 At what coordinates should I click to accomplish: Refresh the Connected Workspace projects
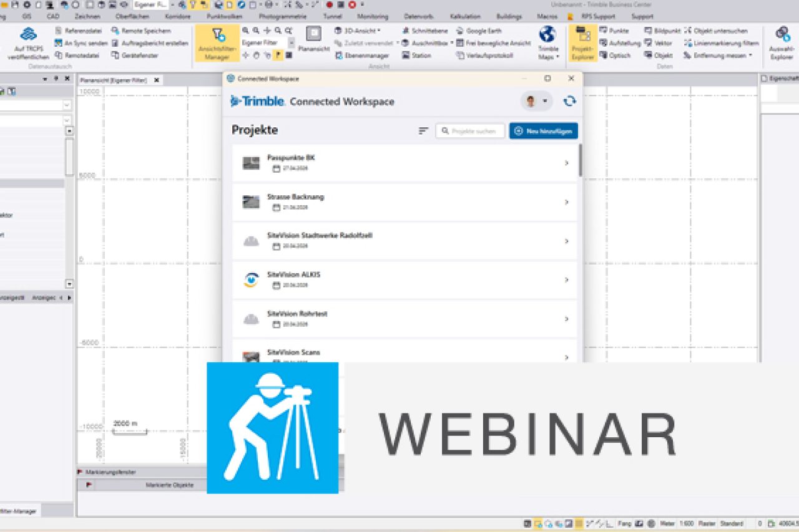(x=569, y=101)
